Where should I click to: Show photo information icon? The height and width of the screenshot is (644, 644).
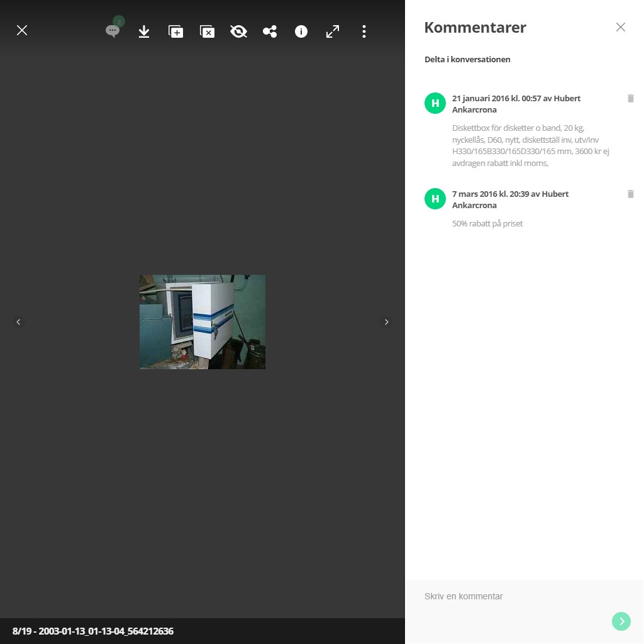pyautogui.click(x=301, y=31)
